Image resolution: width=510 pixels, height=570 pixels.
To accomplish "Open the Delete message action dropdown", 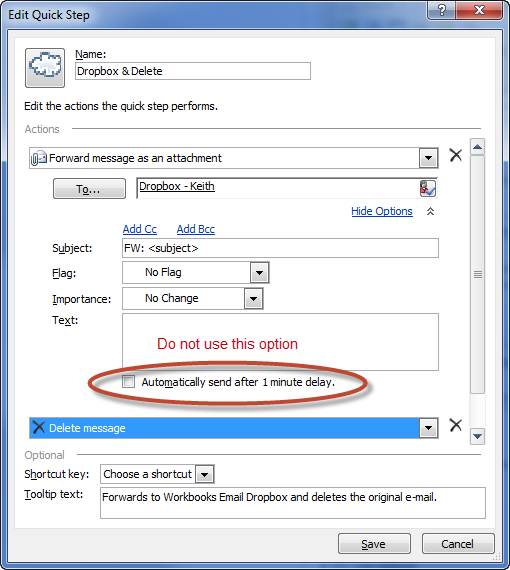I will tap(428, 428).
